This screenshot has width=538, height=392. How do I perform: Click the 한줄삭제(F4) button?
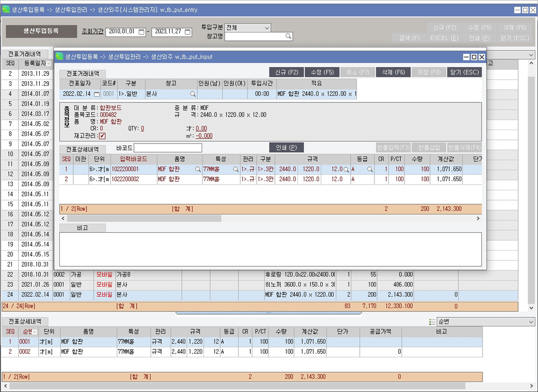464,147
